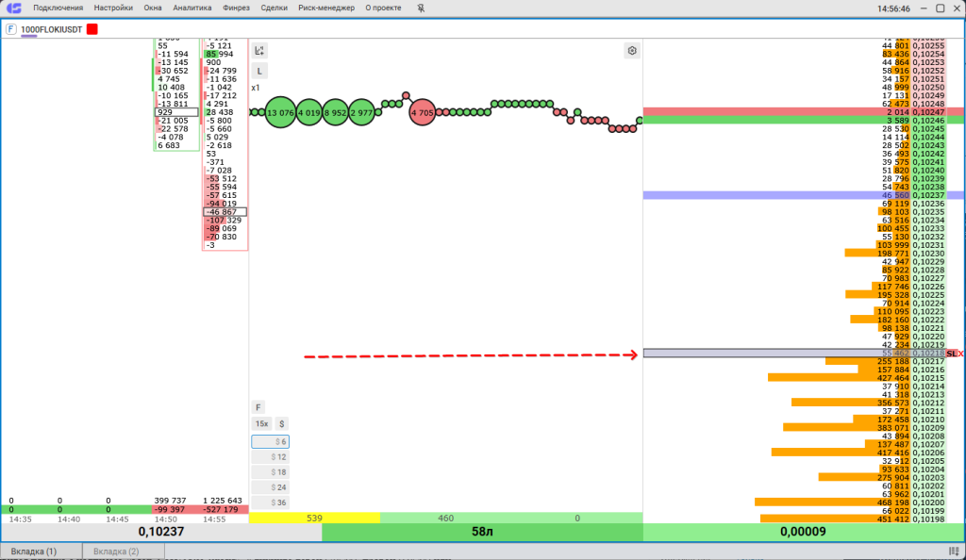Select the $ 6 volume preset

coord(270,442)
